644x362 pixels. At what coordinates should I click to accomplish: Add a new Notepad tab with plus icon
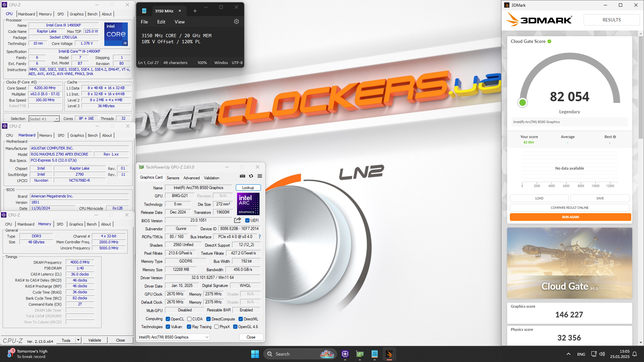(195, 11)
